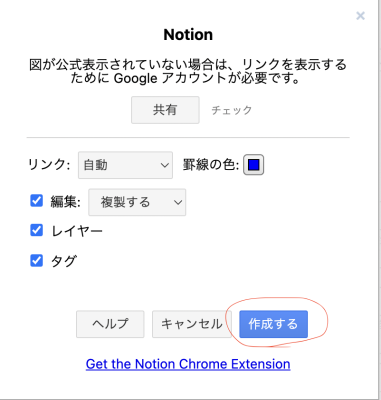381x400 pixels.
Task: Open the Get the Notion Chrome Extension link
Action: (x=188, y=364)
